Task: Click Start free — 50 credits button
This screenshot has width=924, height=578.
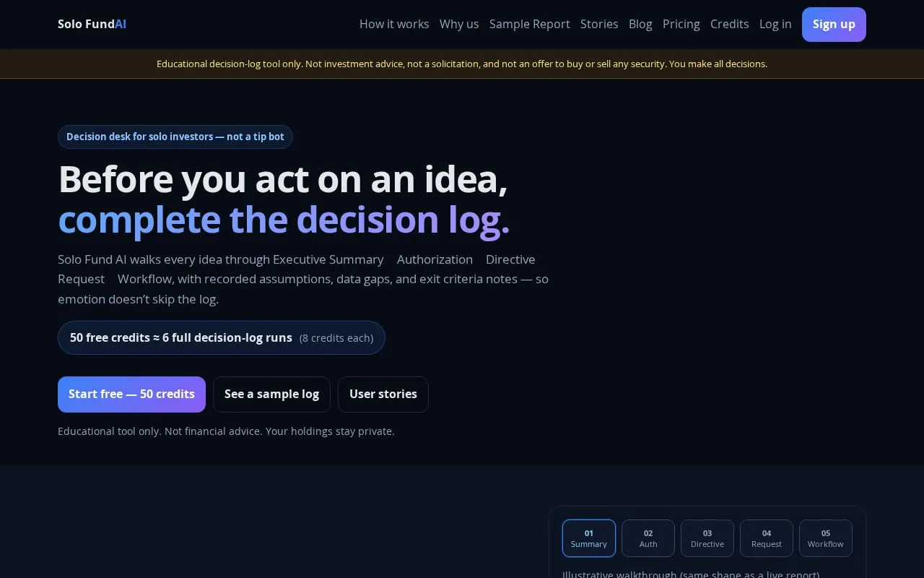Action: pyautogui.click(x=131, y=394)
